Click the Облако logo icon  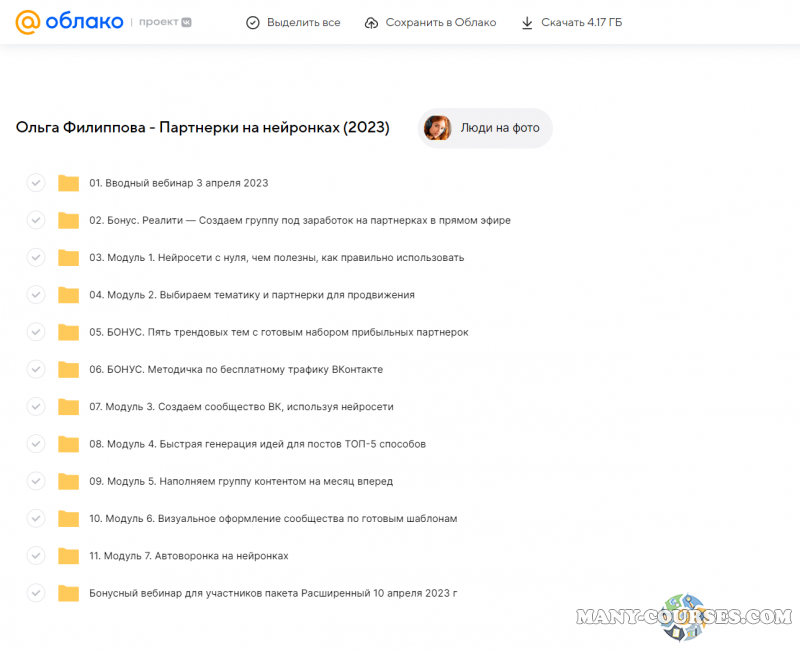pos(29,22)
